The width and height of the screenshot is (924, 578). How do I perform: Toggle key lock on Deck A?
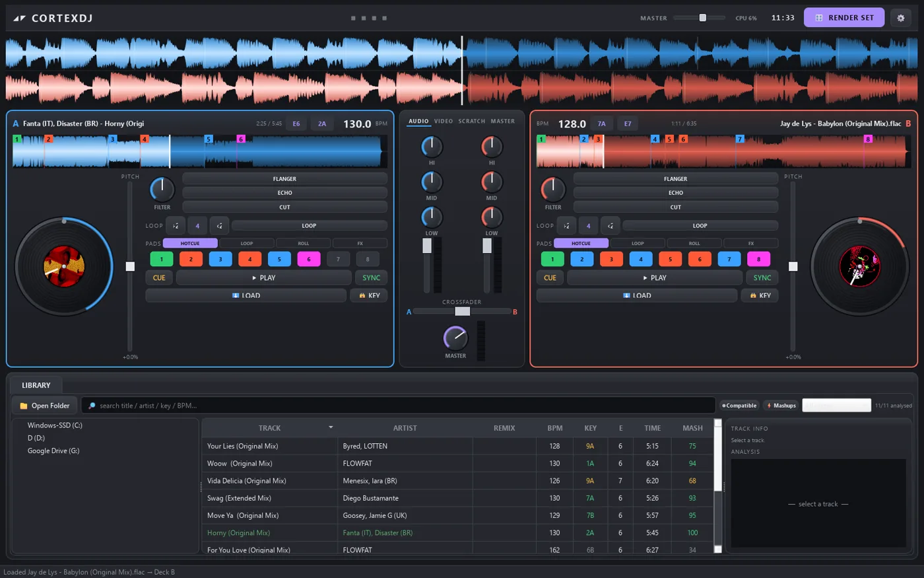369,295
